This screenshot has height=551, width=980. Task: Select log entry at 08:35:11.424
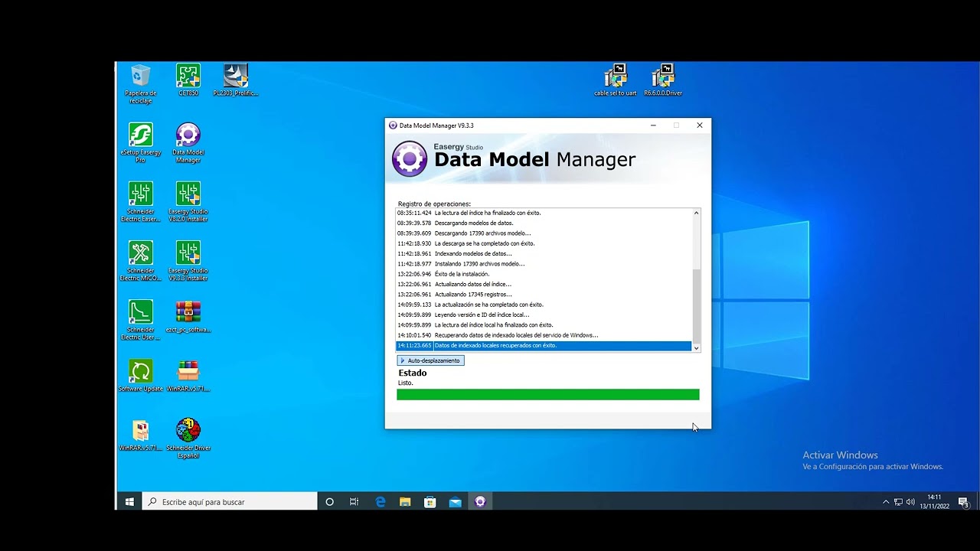(x=544, y=213)
